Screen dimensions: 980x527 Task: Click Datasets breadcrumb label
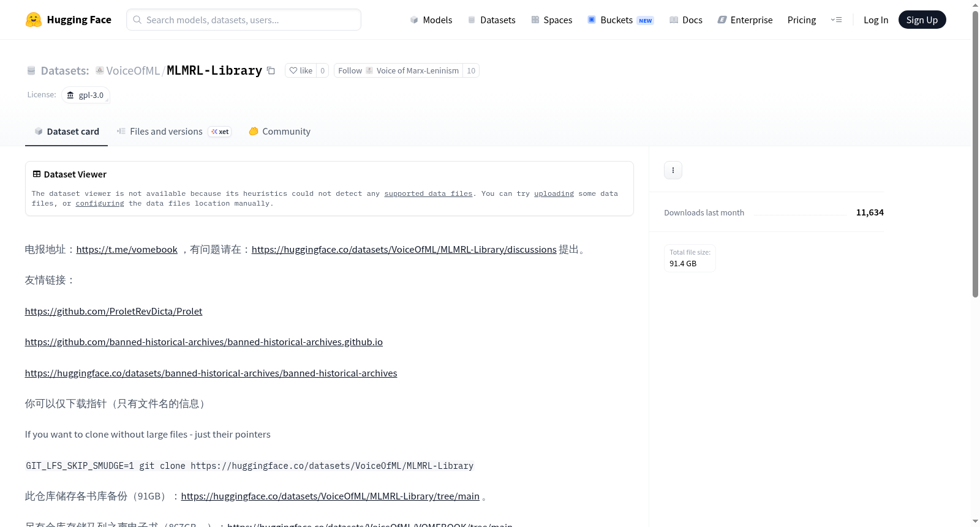coord(65,70)
